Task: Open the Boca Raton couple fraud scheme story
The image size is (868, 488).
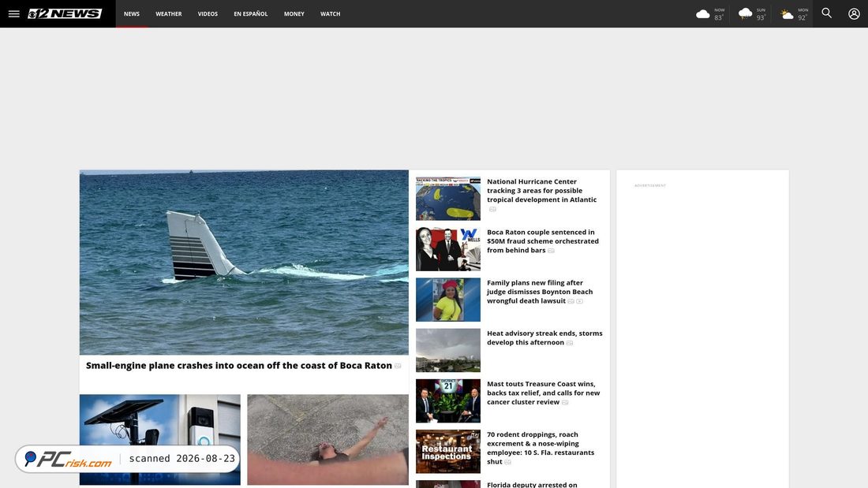Action: tap(543, 241)
